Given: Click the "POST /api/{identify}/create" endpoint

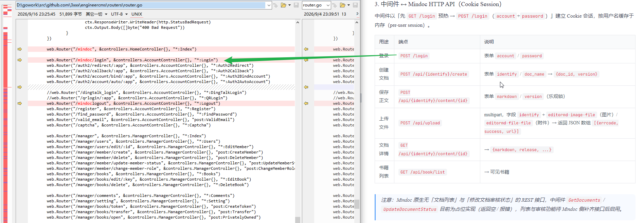Looking at the screenshot, I should [x=433, y=74].
